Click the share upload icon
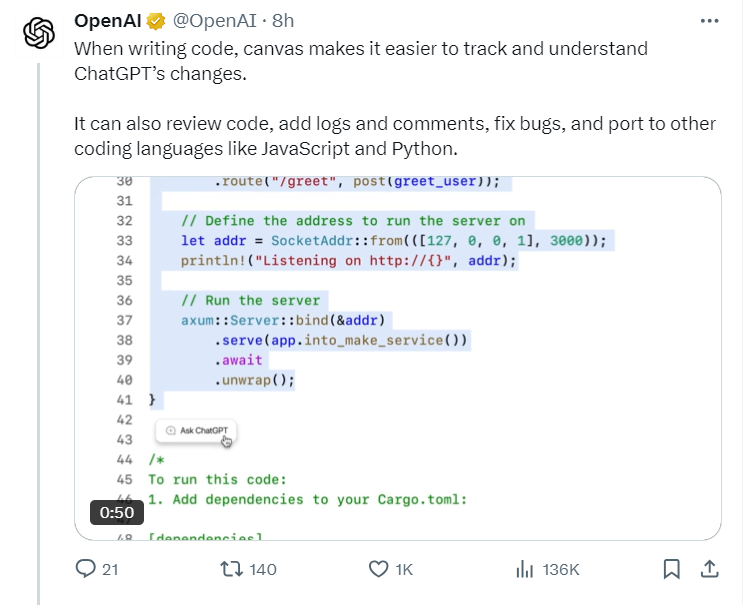 coord(709,569)
